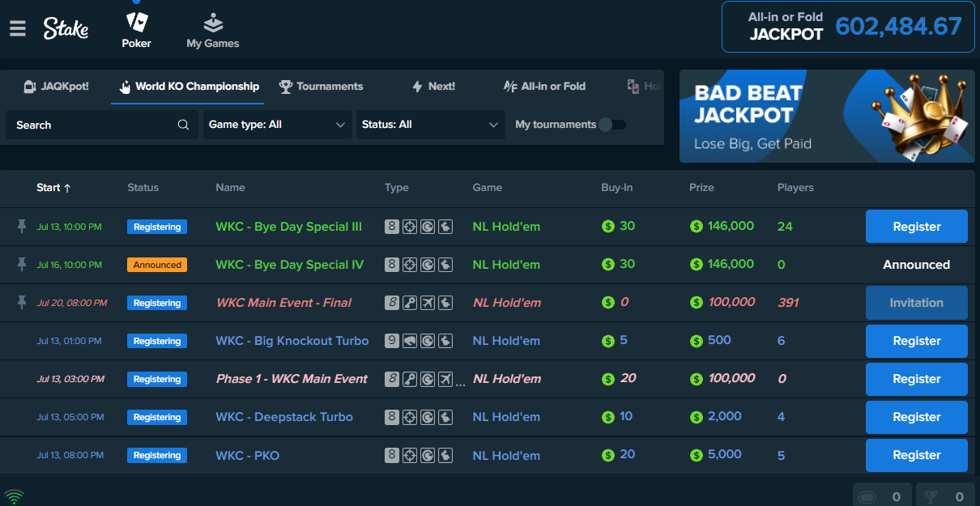Click the airplane icon in Phase 1 - WKC Main Event row

(445, 379)
